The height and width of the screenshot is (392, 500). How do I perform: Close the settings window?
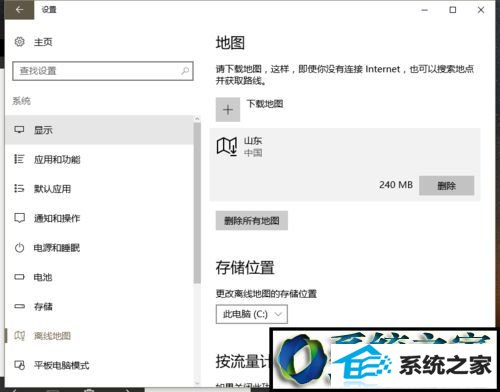(481, 10)
